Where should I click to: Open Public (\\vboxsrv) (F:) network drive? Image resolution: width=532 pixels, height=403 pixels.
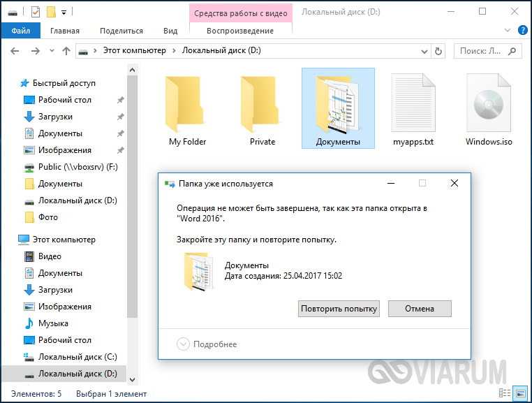pyautogui.click(x=78, y=167)
